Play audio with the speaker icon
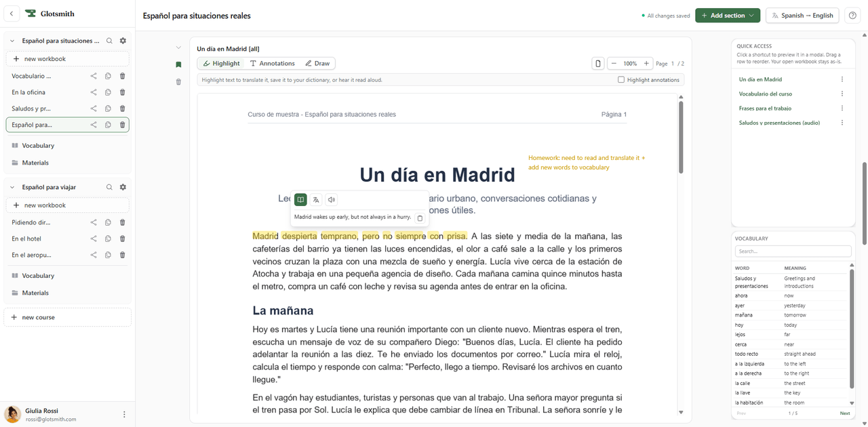 coord(331,199)
